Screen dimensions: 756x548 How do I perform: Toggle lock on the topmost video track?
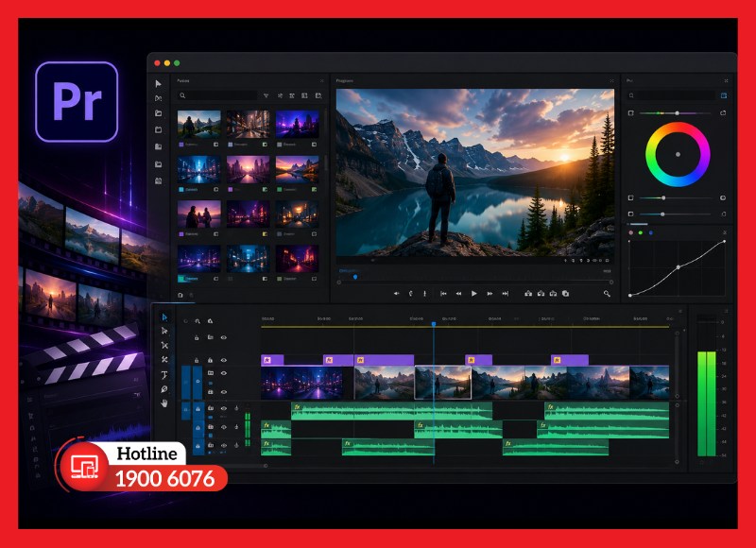pos(197,338)
